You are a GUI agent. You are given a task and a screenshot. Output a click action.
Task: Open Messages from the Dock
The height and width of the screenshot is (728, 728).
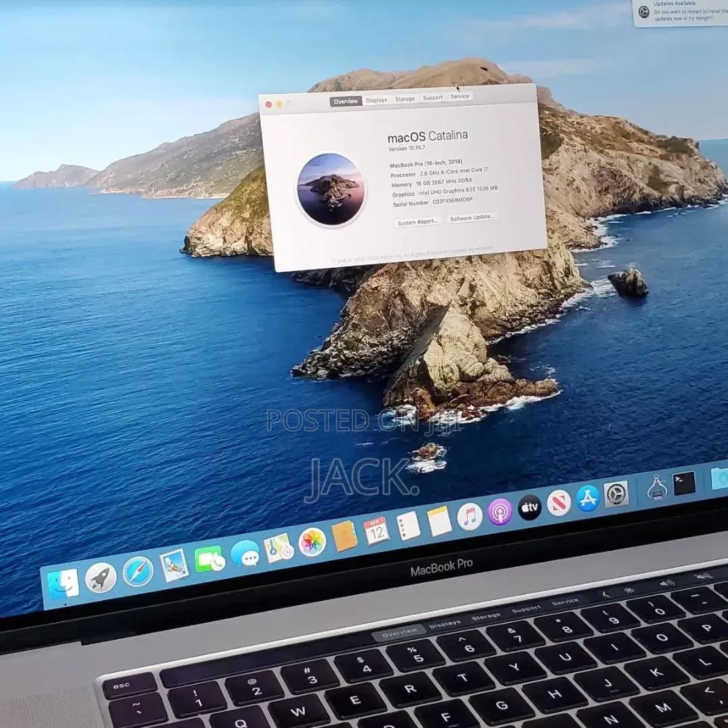tap(245, 553)
